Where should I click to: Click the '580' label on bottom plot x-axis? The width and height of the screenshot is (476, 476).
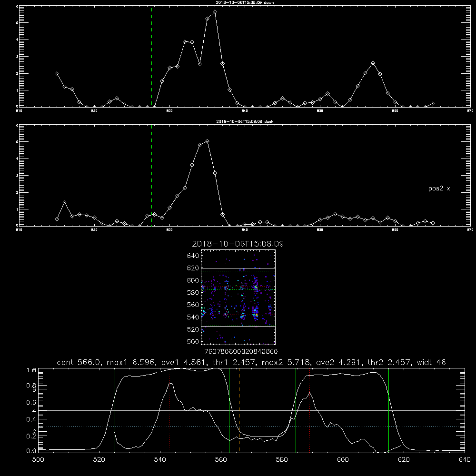[282, 460]
